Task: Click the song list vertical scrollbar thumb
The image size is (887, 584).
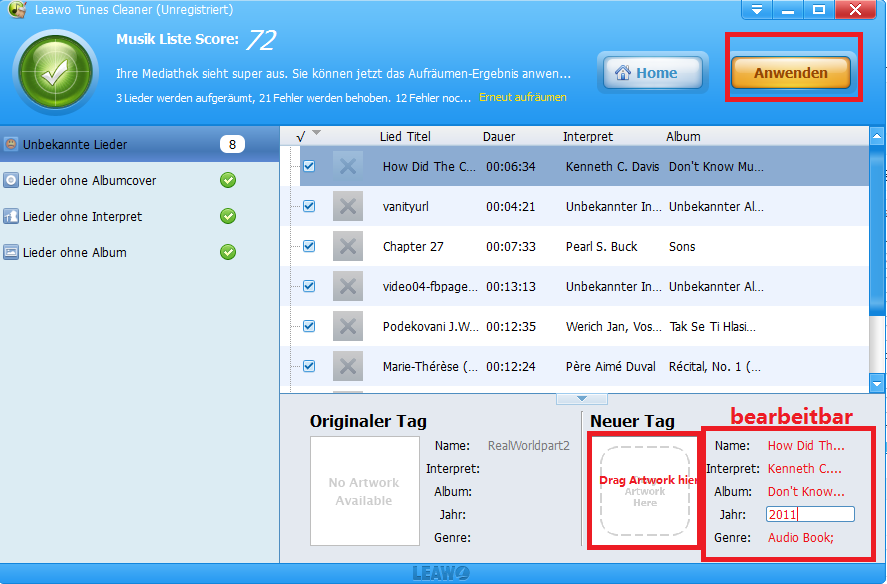Action: tap(877, 229)
